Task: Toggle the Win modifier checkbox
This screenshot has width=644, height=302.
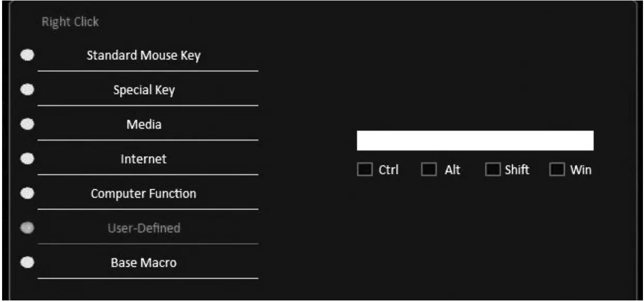Action: coord(557,170)
